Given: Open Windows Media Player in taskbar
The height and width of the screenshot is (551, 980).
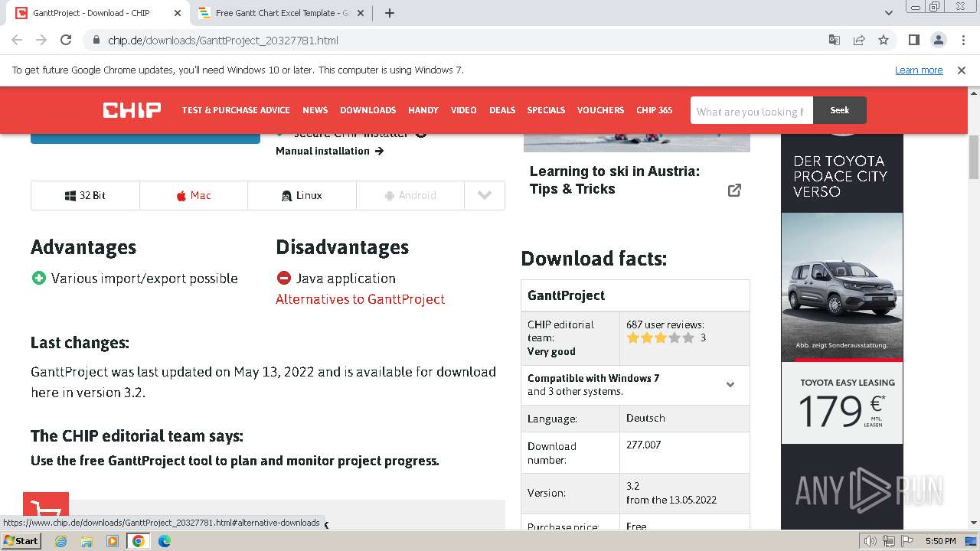Looking at the screenshot, I should click(113, 541).
